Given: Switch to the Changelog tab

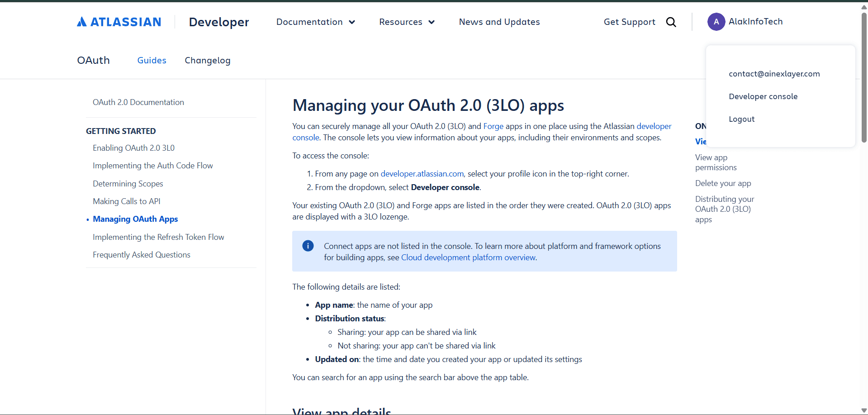Looking at the screenshot, I should 207,60.
